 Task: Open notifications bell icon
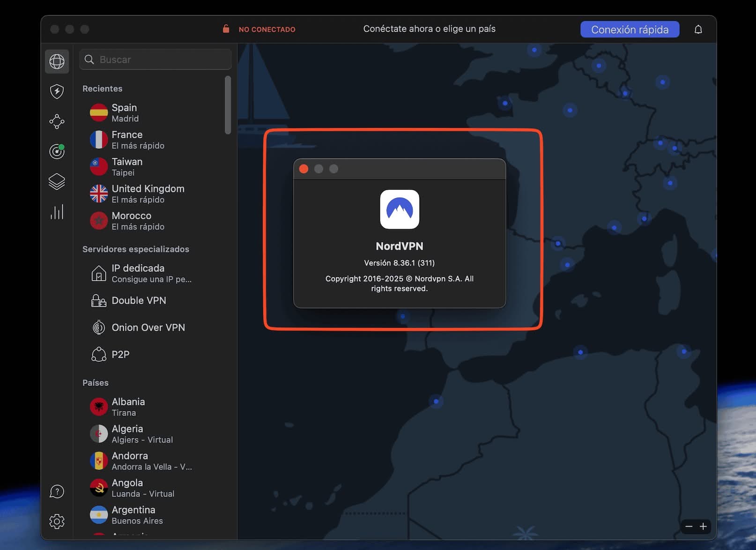tap(698, 30)
